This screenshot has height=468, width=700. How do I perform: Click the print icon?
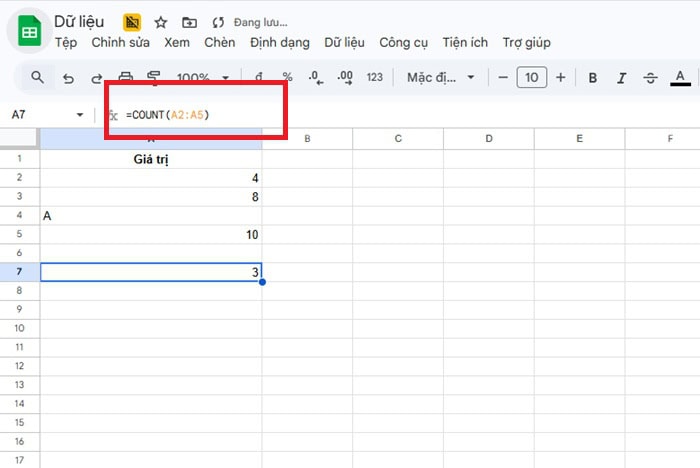[126, 78]
